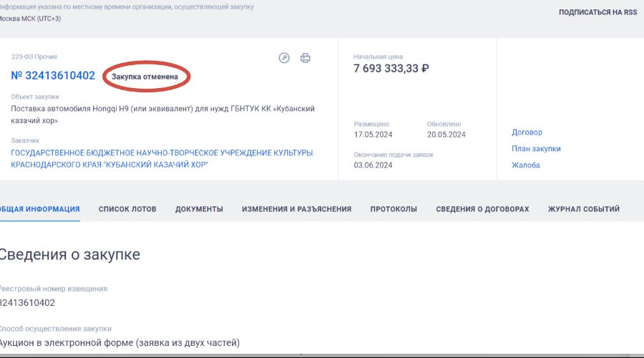The image size is (644, 358).
Task: Switch to СВЕДЕНИЯ О ДОГОВОРАХ tab
Action: [482, 209]
